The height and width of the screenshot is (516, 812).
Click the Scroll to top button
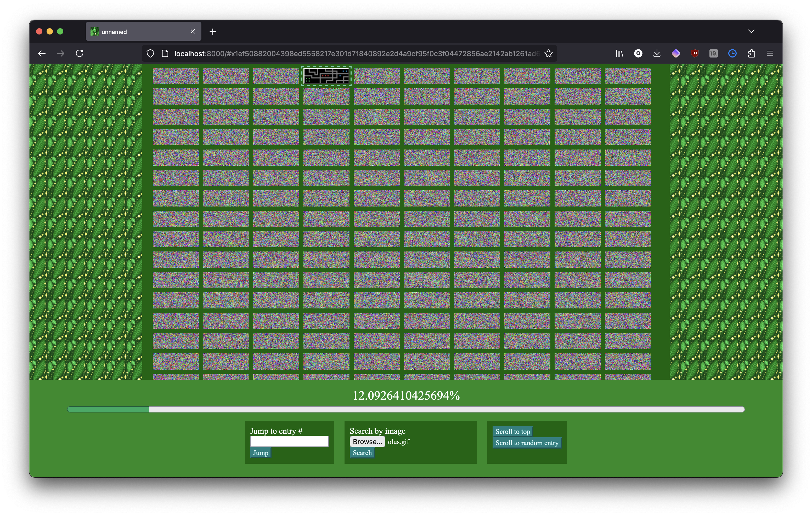(512, 431)
